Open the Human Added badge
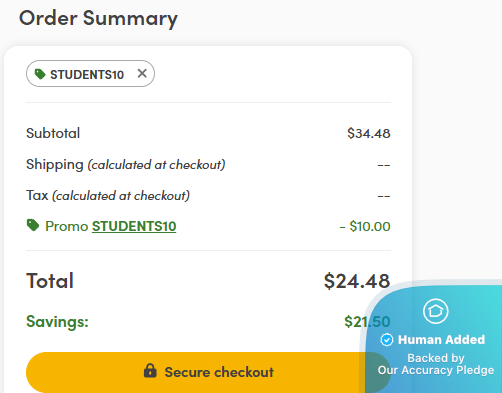This screenshot has height=393, width=502. (x=433, y=338)
